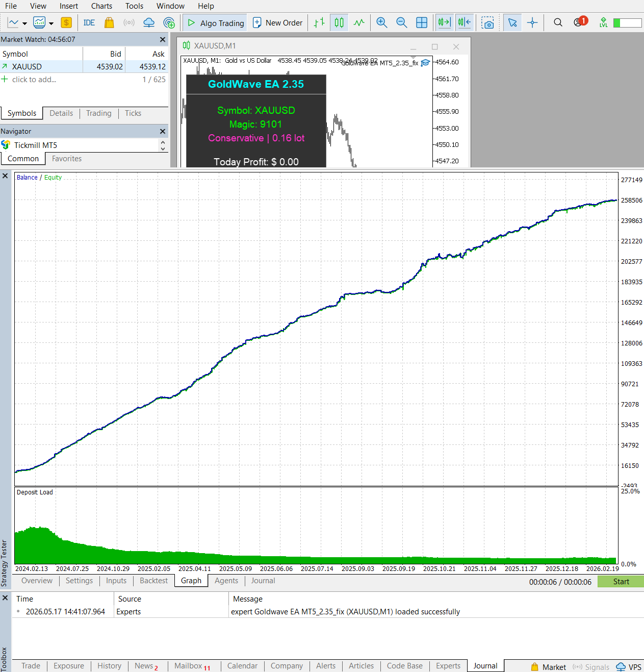Screen dimensions: 644x672
Task: Open the search magnifier
Action: (x=558, y=22)
